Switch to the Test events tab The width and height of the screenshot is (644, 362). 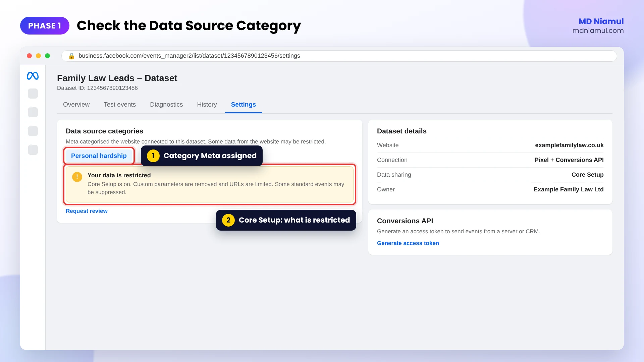click(120, 105)
